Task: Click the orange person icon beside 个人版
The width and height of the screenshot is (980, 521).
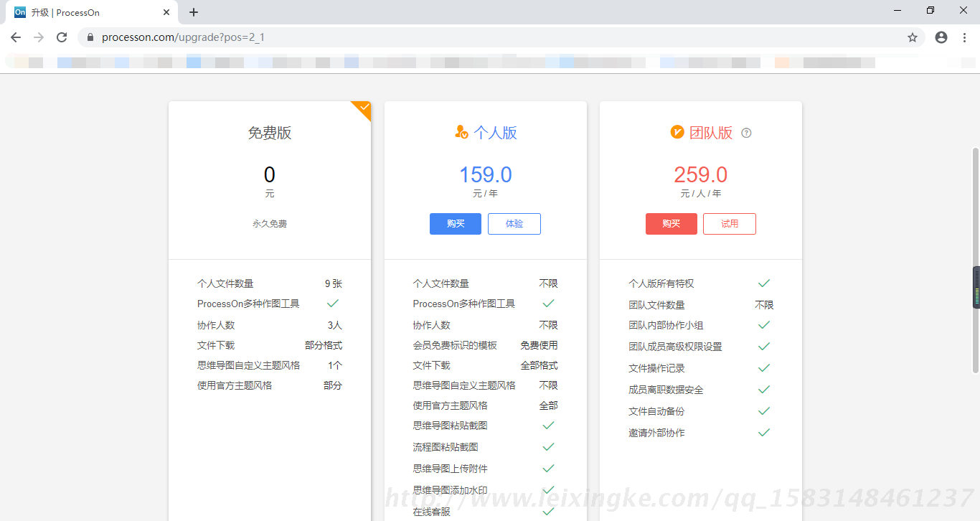Action: (x=461, y=132)
